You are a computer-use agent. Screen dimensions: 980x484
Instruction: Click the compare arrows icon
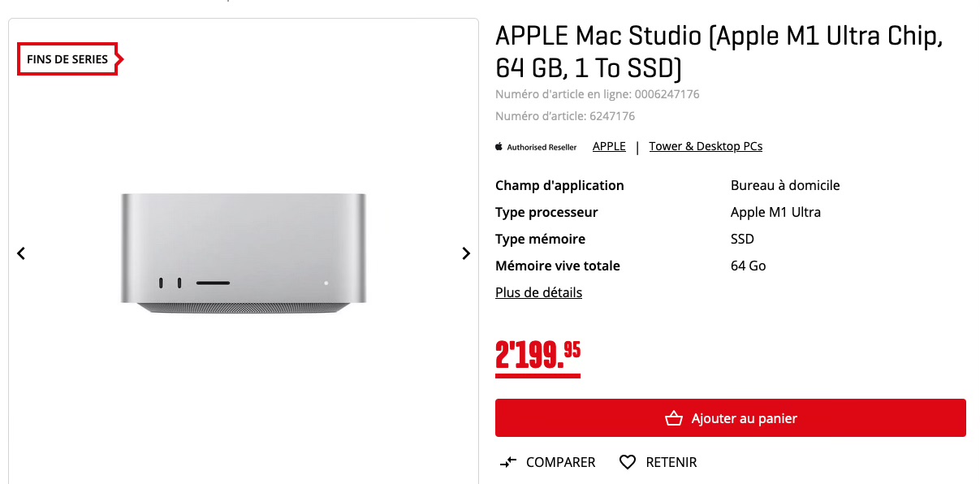(508, 462)
